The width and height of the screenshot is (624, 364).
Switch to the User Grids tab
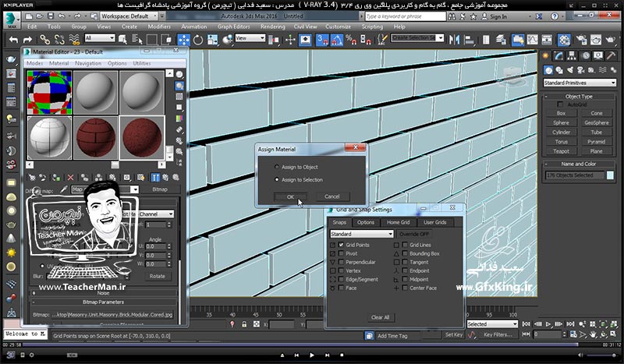point(434,222)
